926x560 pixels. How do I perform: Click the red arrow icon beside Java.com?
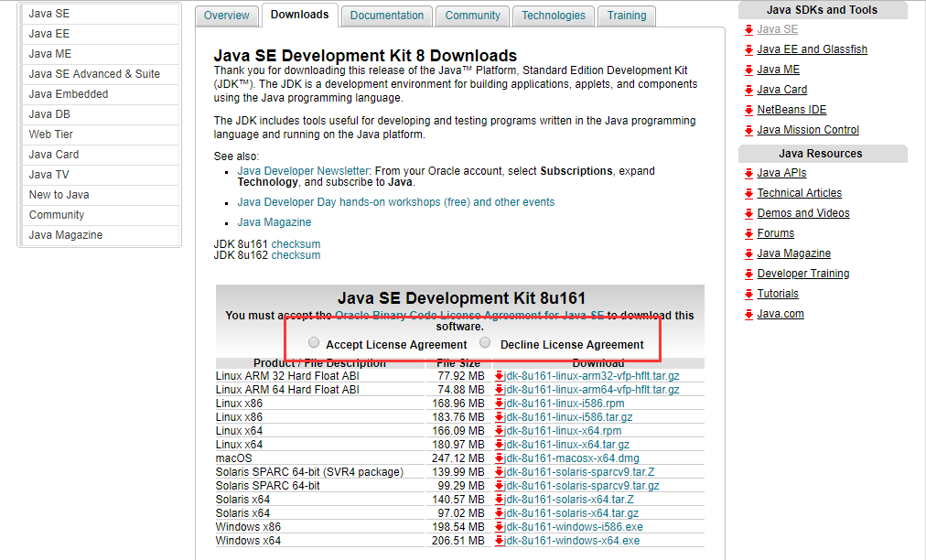click(748, 314)
